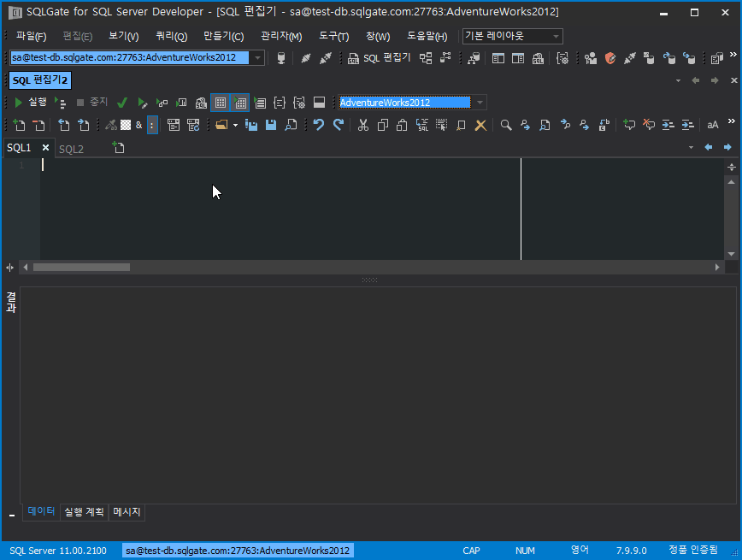This screenshot has width=742, height=560.
Task: Click the scissors cut icon
Action: (363, 125)
